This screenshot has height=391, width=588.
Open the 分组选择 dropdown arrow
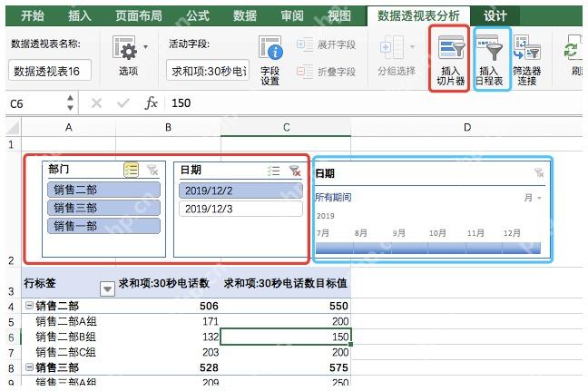(412, 47)
